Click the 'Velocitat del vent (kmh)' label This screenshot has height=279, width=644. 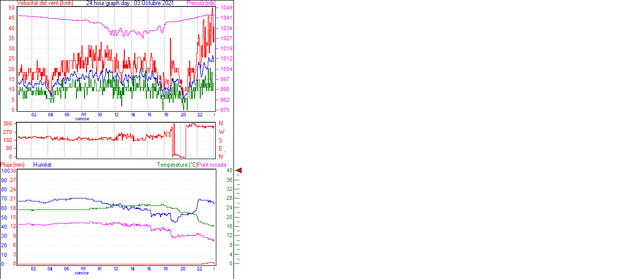[45, 3]
